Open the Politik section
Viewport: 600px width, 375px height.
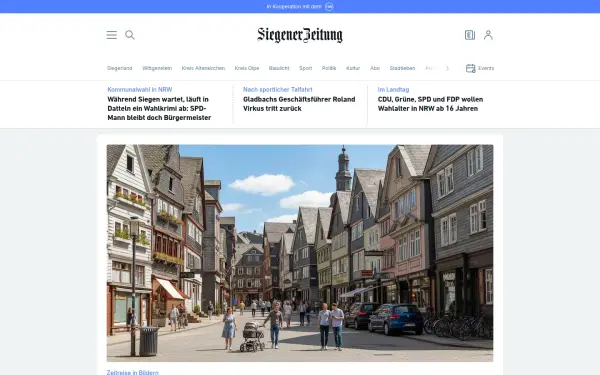point(329,68)
